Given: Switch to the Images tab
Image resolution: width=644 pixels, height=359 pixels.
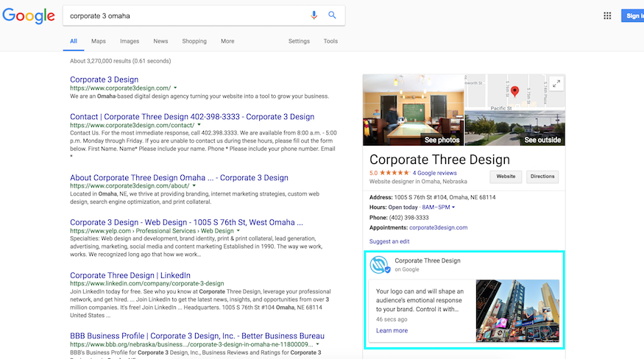Looking at the screenshot, I should (130, 41).
